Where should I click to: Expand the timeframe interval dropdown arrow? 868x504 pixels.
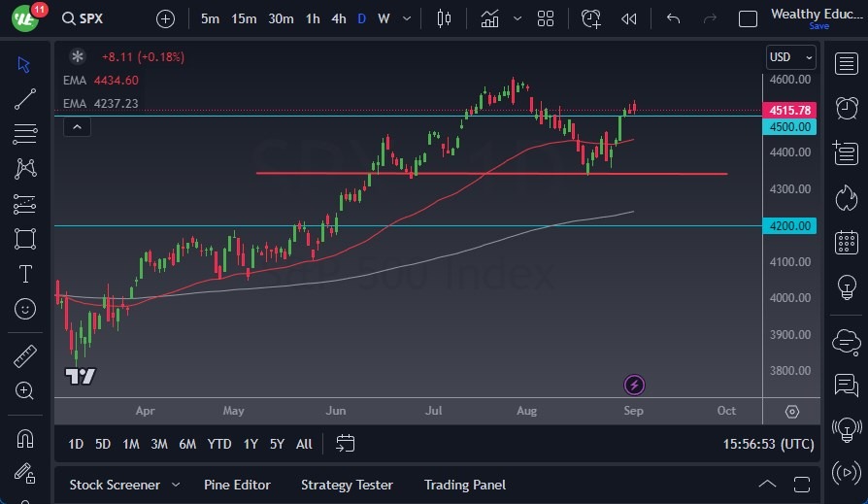pos(408,18)
